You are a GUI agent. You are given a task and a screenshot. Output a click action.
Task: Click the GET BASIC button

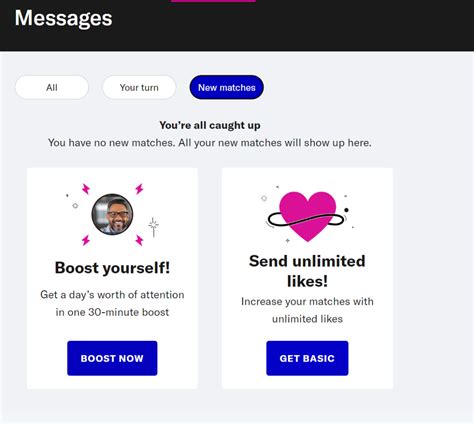307,358
